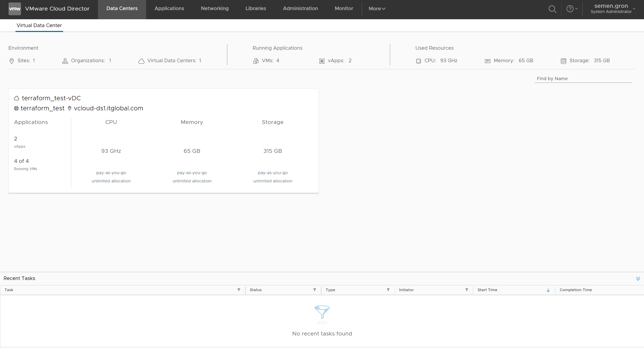Click the 4 of 4 Running VMs count
644x348 pixels.
point(21,161)
